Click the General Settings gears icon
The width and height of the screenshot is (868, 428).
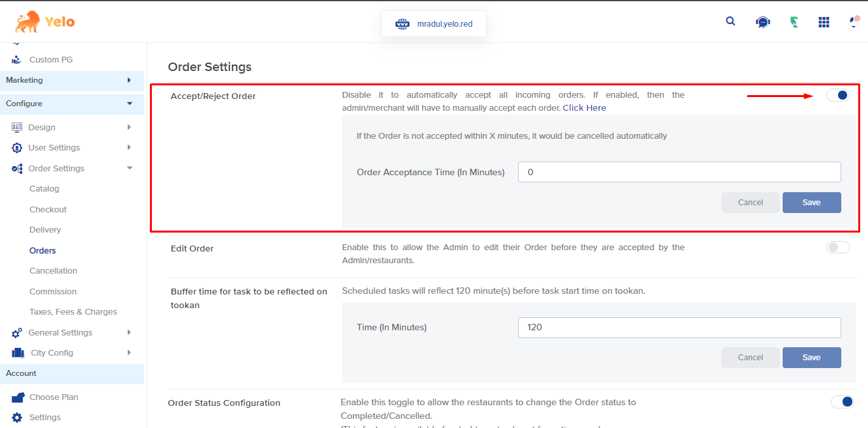[x=17, y=333]
